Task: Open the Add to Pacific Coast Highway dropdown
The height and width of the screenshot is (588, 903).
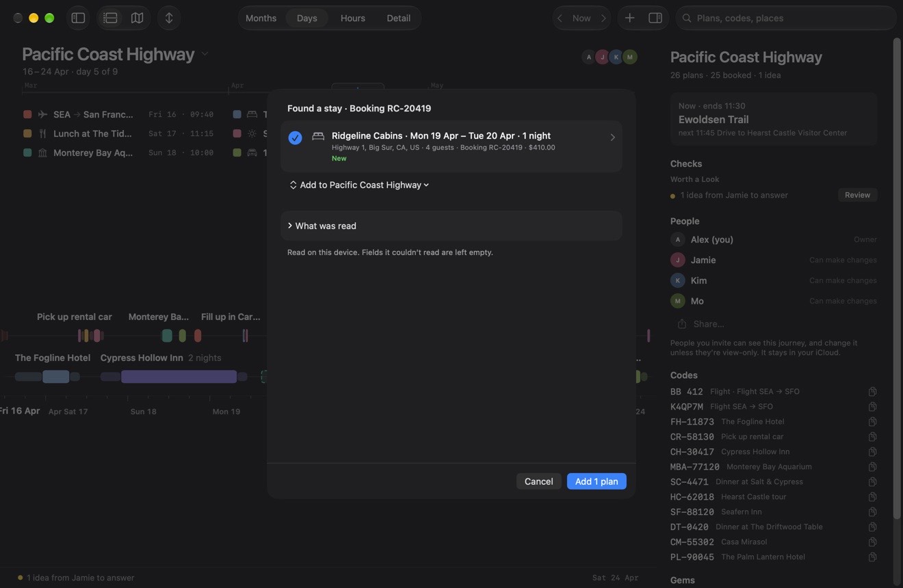Action: point(359,185)
